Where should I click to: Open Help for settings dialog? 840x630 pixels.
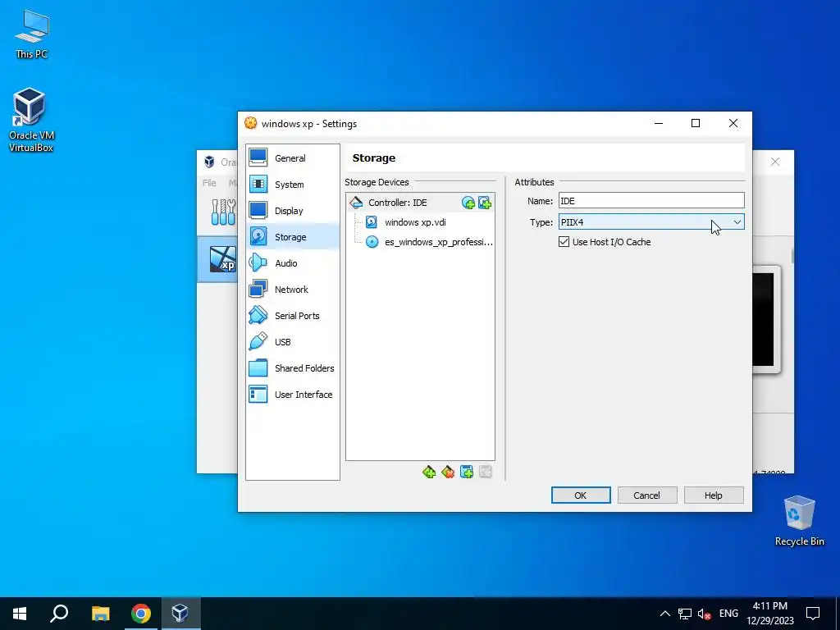pos(714,495)
